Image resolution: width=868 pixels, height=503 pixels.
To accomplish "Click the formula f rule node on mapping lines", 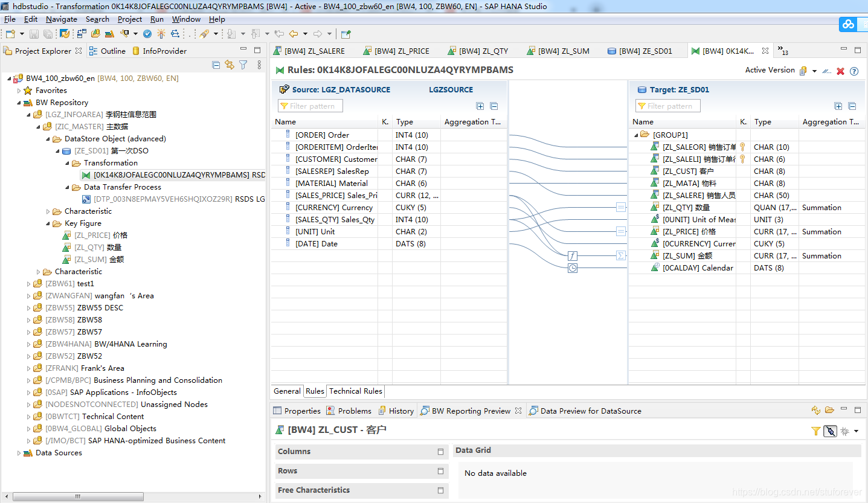I will [573, 255].
